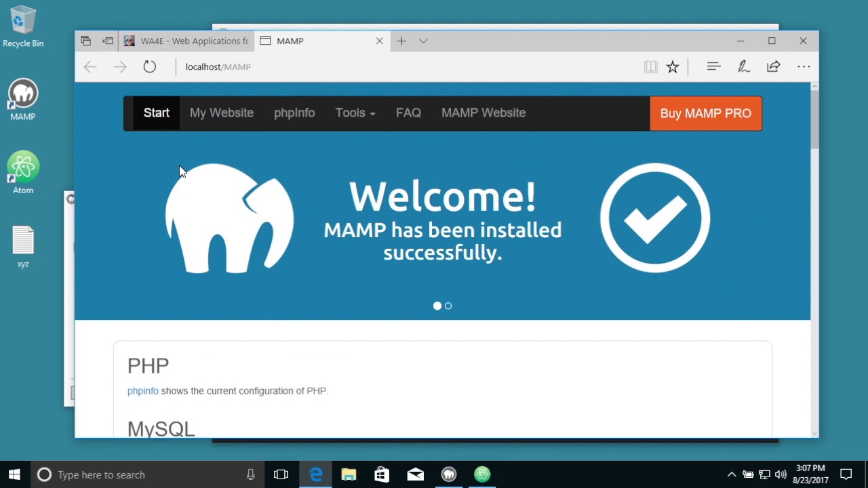The height and width of the screenshot is (488, 868).
Task: Select the Start nav item
Action: tap(157, 113)
